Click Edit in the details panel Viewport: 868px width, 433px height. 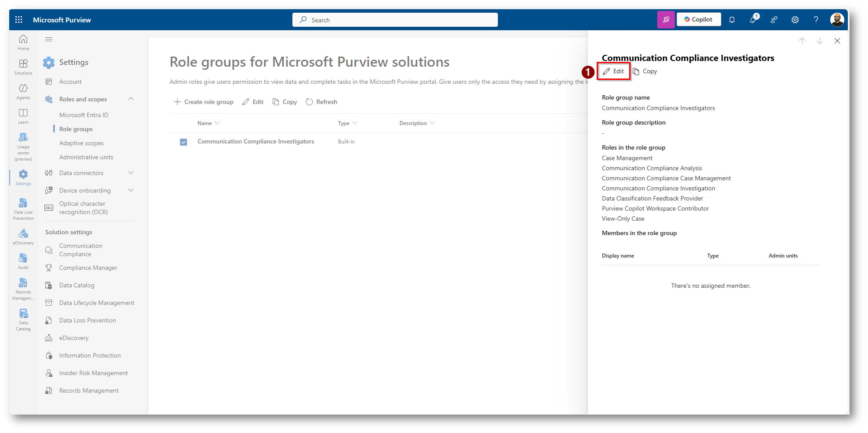click(614, 71)
